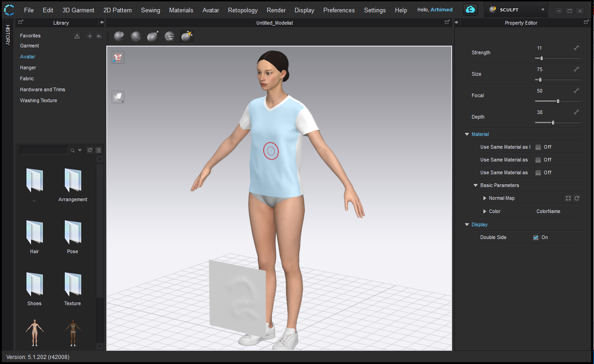The image size is (594, 364).
Task: Open the SCULPT mode dropdown
Action: click(542, 10)
